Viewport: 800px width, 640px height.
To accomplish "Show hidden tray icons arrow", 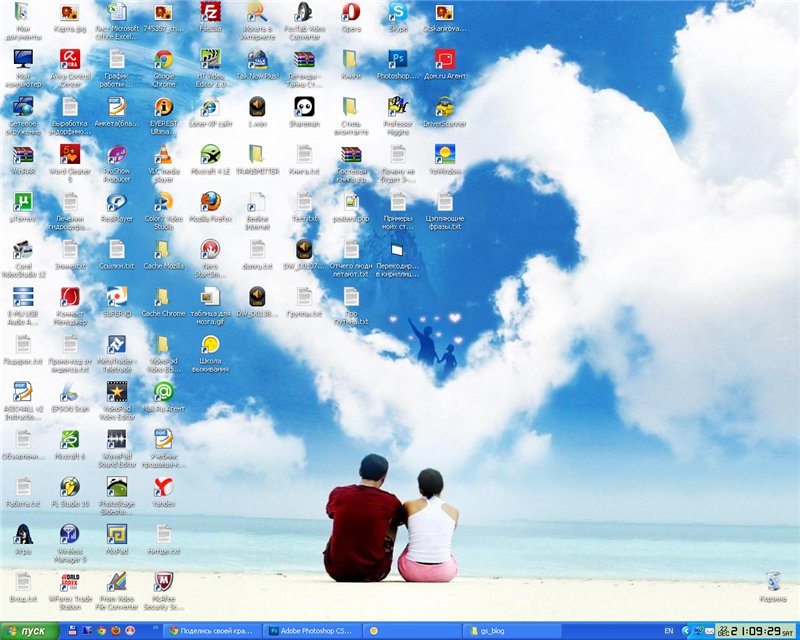I will [686, 631].
